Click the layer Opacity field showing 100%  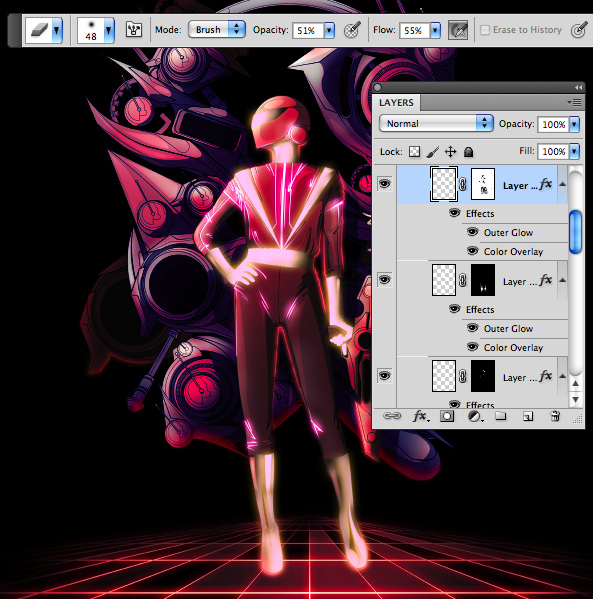pyautogui.click(x=553, y=124)
